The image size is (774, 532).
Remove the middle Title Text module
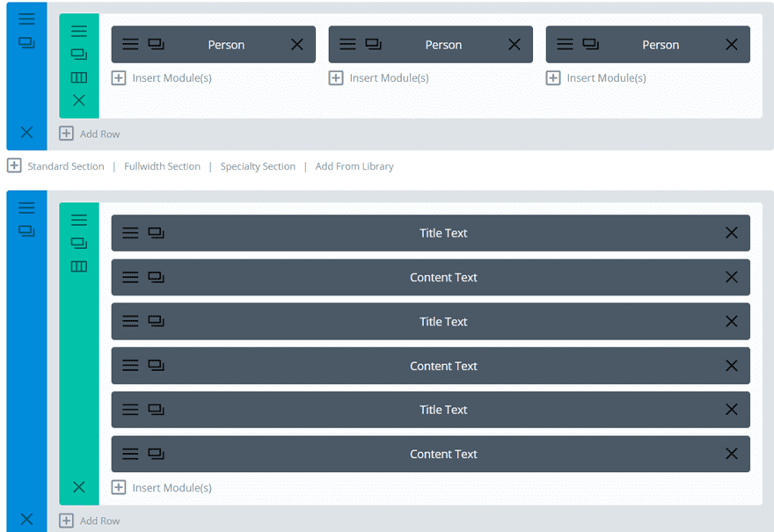click(732, 321)
